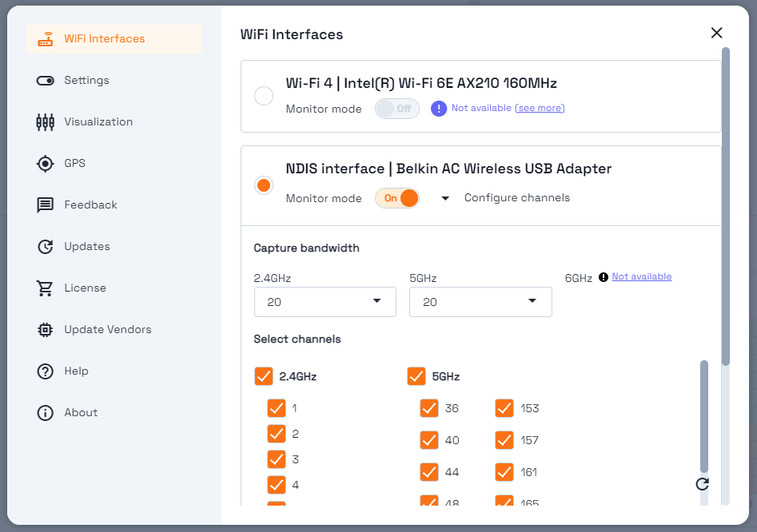Screen dimensions: 757x532
Task: Click the WiFi Interfaces router icon
Action: click(x=46, y=39)
